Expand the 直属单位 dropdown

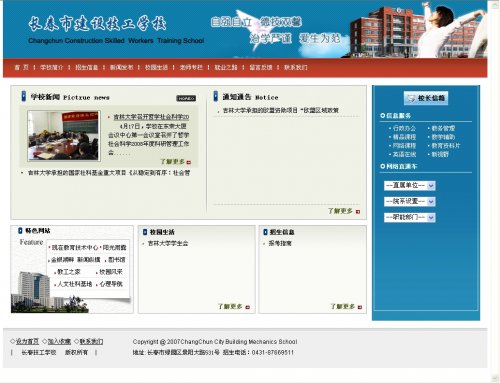tap(410, 185)
